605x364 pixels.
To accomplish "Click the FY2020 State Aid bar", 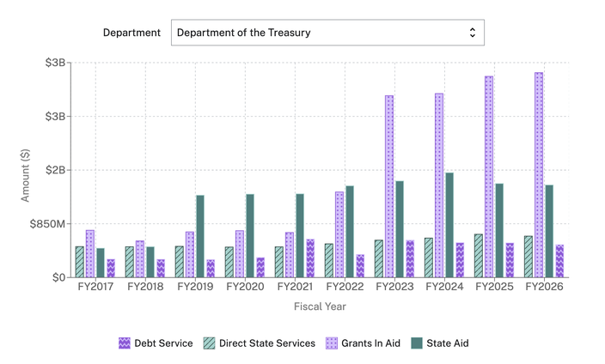I will [250, 235].
